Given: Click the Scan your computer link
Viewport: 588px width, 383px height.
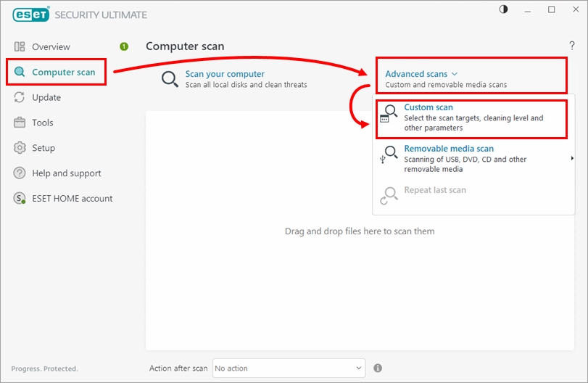Looking at the screenshot, I should pyautogui.click(x=225, y=74).
